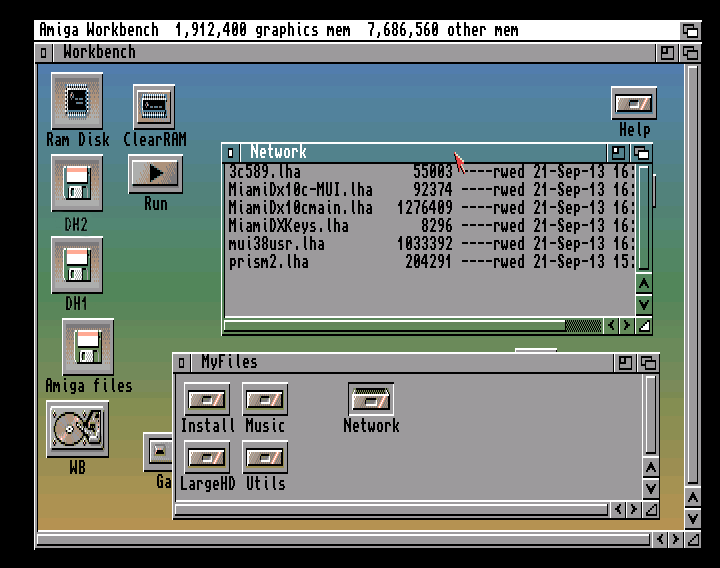Close the MyFiles window
The width and height of the screenshot is (720, 568).
[181, 363]
